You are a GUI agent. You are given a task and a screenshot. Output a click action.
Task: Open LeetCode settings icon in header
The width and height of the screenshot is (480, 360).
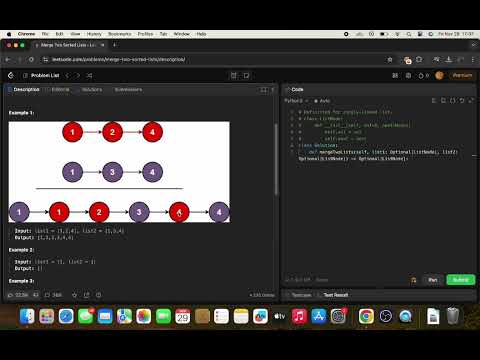point(408,76)
